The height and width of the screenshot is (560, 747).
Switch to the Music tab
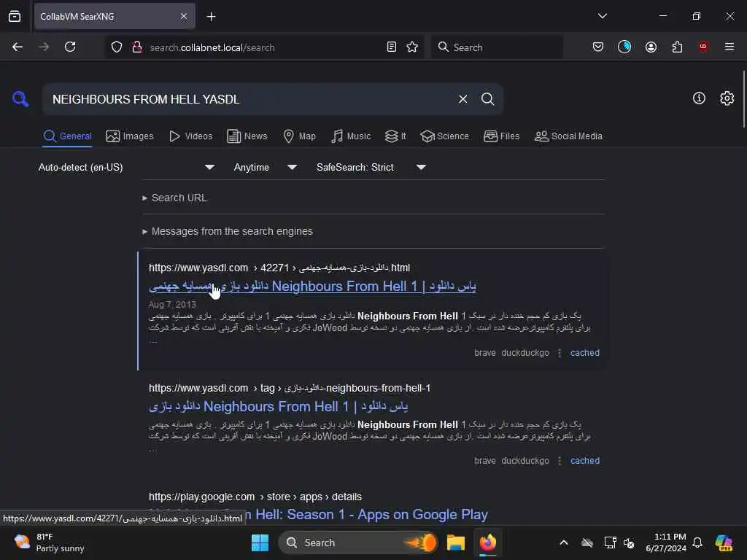point(351,136)
